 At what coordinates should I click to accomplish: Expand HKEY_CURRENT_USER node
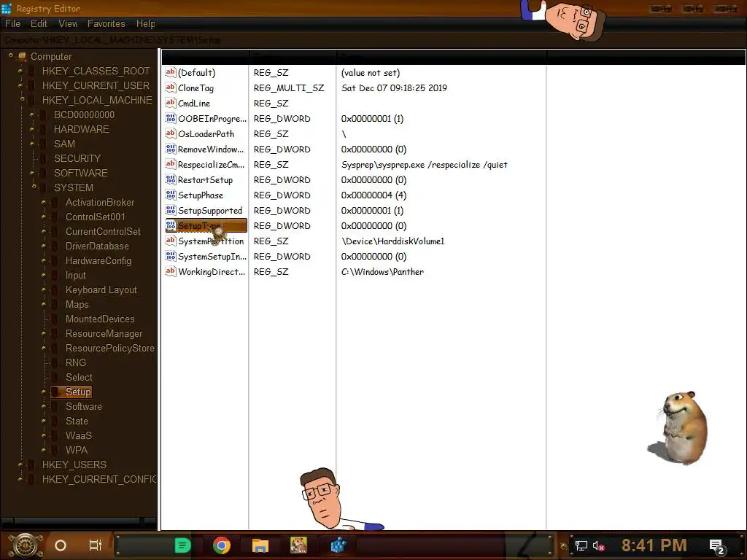[x=20, y=86]
